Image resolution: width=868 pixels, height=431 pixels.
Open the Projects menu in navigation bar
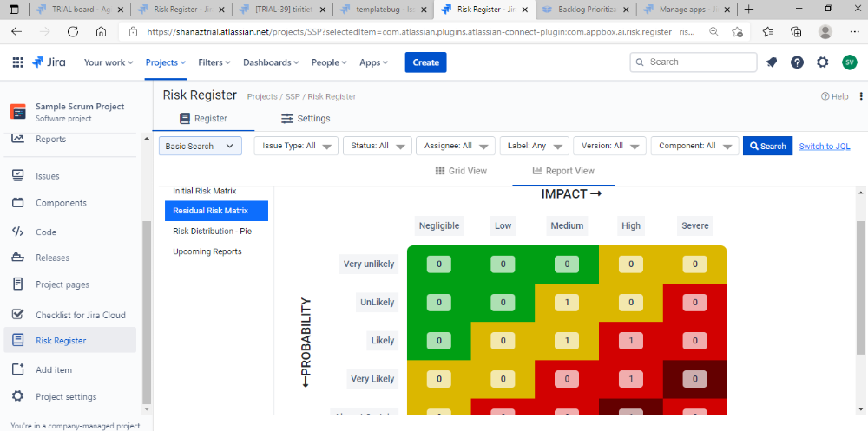click(166, 62)
